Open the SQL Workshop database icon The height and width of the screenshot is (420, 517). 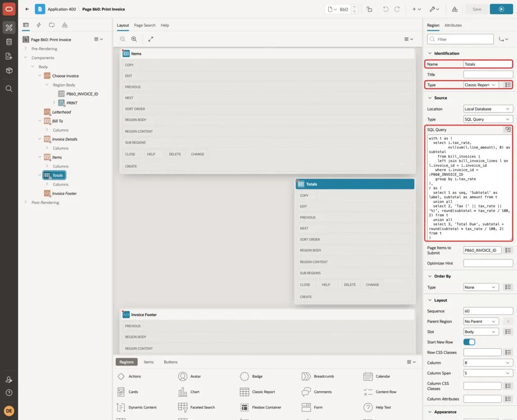pos(9,42)
